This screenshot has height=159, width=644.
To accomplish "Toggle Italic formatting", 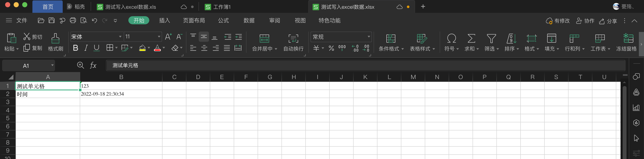I will tap(86, 48).
